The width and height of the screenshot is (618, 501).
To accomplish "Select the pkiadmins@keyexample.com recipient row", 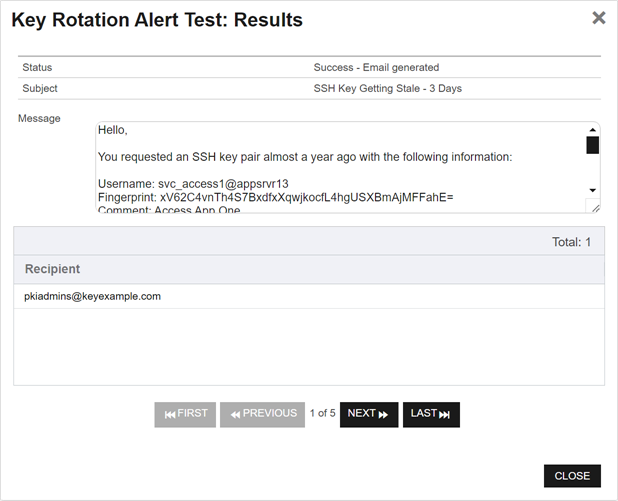I will click(93, 297).
